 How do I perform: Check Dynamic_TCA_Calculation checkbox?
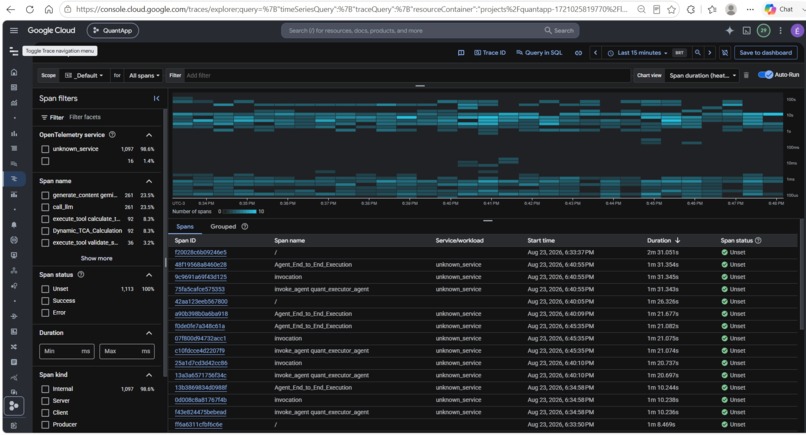(x=45, y=231)
